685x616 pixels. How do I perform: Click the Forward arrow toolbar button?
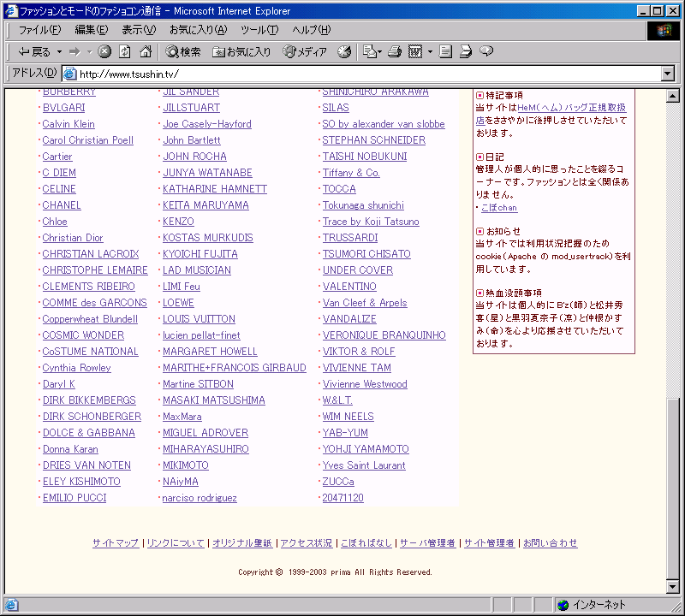[74, 52]
